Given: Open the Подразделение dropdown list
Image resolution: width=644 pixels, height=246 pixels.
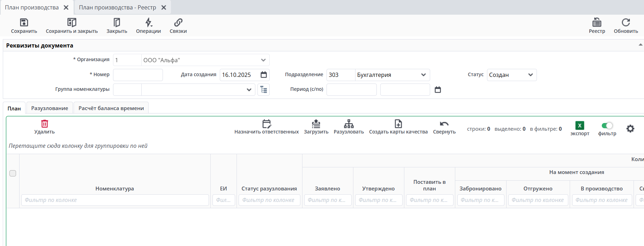Looking at the screenshot, I should pyautogui.click(x=423, y=75).
